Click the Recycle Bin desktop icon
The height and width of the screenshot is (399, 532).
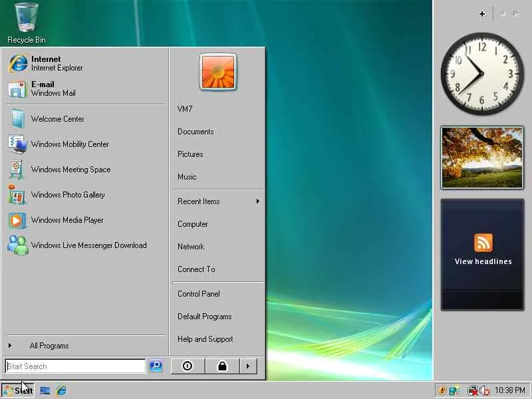27,23
